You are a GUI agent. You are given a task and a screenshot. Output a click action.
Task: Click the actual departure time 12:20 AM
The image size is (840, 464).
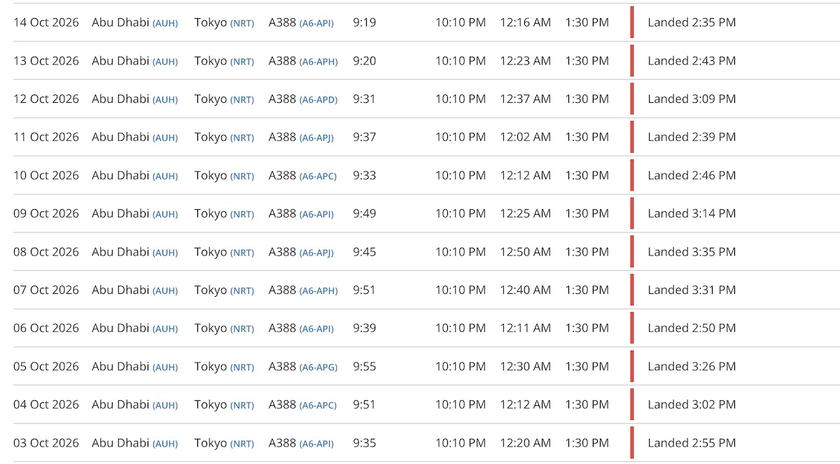[525, 443]
